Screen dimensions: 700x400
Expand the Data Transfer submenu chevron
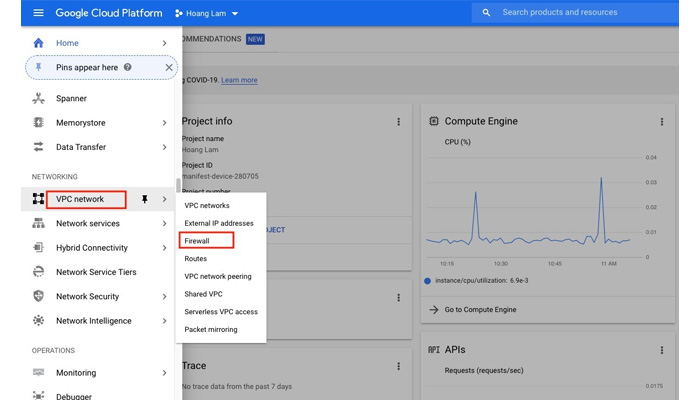[164, 147]
